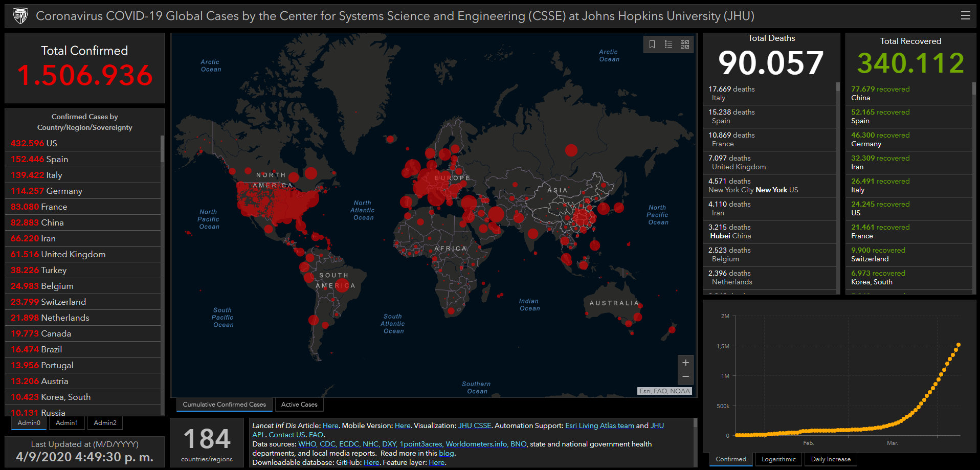This screenshot has height=470, width=980.
Task: Open the hamburger menu in the header
Action: (965, 16)
